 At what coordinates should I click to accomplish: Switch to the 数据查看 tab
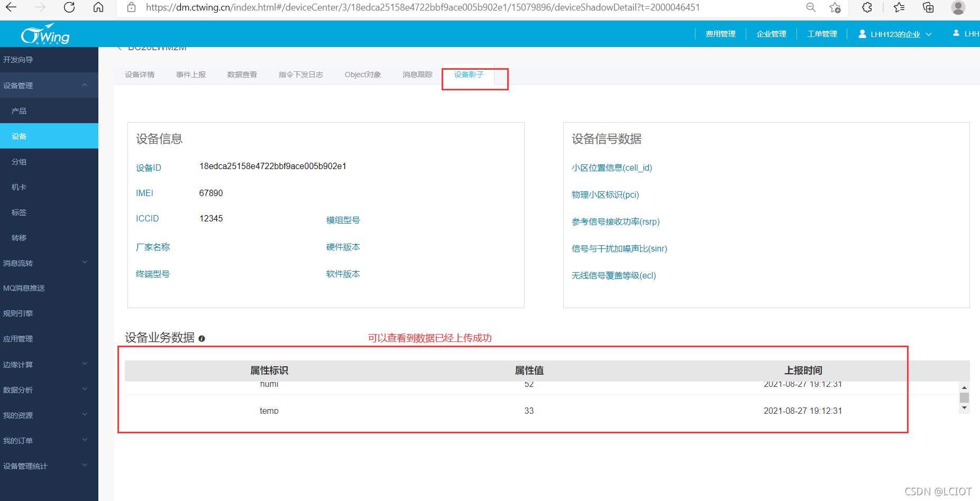(242, 75)
